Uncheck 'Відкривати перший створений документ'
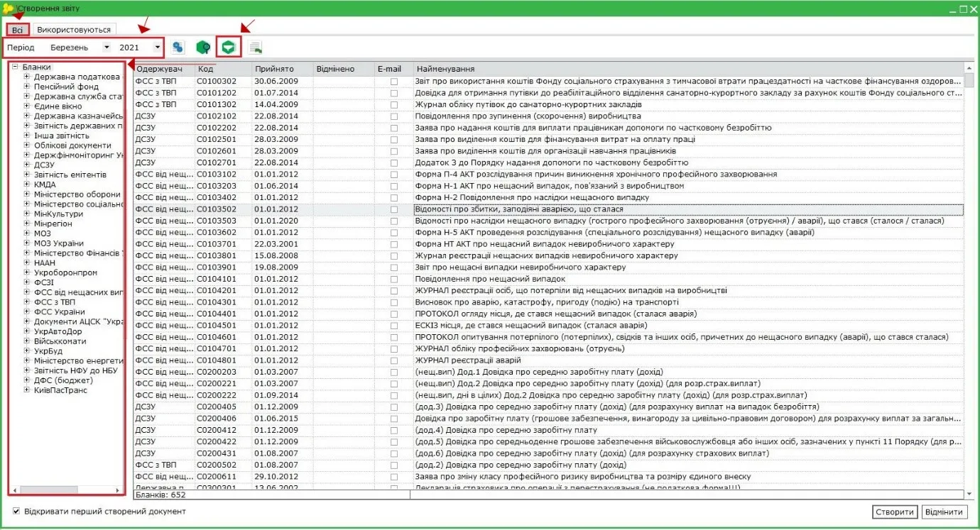Screen dimensions: 980x530 click(16, 511)
